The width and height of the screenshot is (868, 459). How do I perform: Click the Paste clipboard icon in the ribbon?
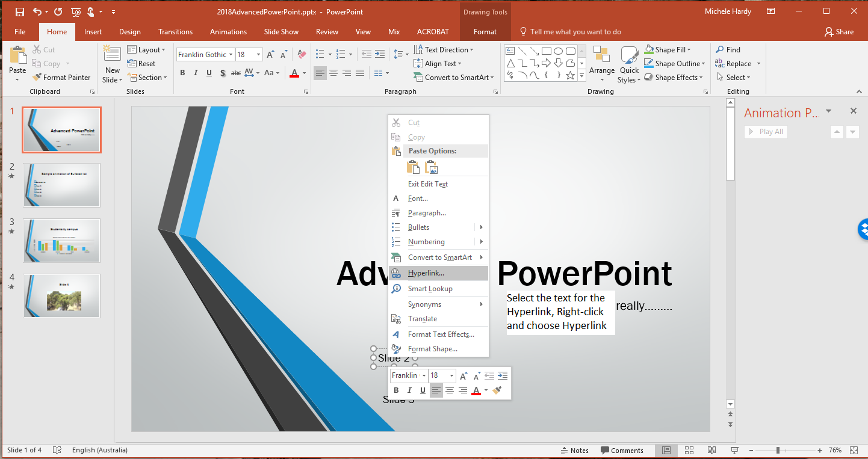click(18, 55)
